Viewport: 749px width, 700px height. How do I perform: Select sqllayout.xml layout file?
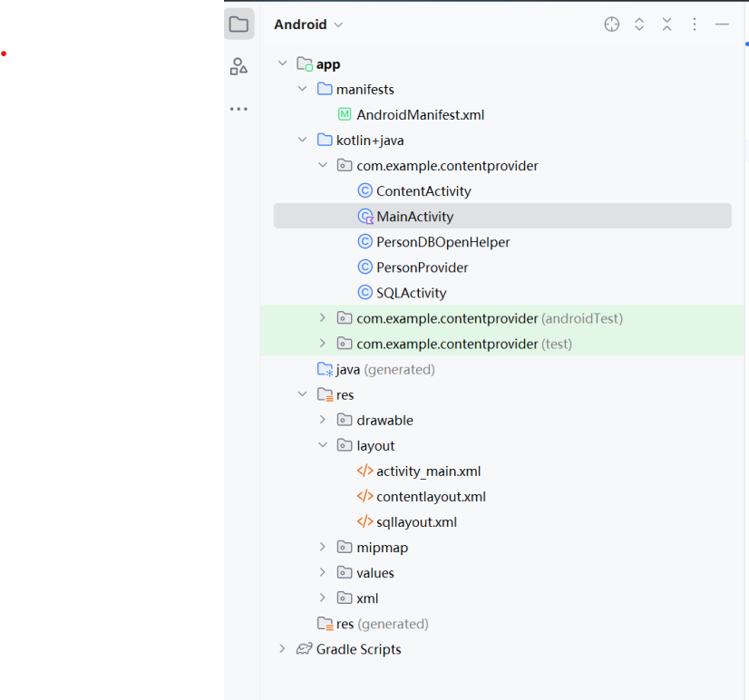(x=416, y=521)
